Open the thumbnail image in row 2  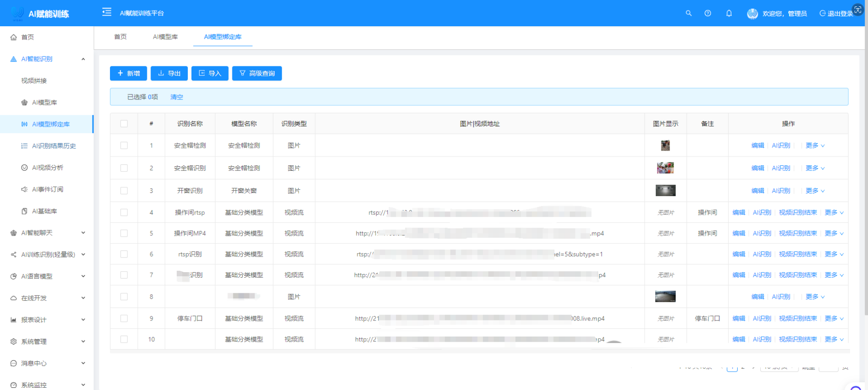pyautogui.click(x=665, y=168)
